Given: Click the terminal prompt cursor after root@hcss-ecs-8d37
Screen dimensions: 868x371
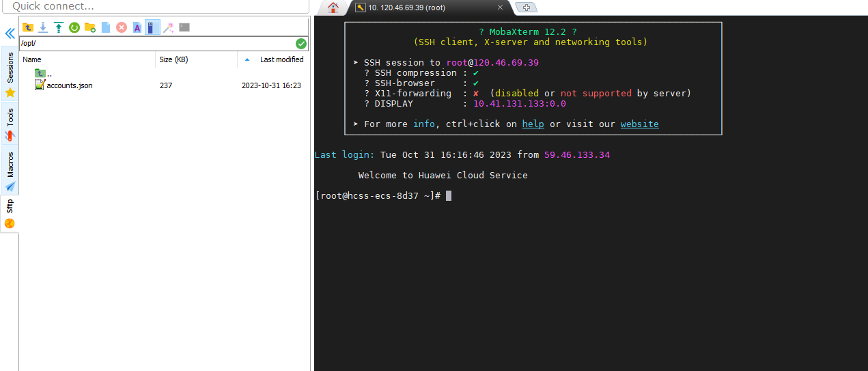Looking at the screenshot, I should (x=449, y=196).
